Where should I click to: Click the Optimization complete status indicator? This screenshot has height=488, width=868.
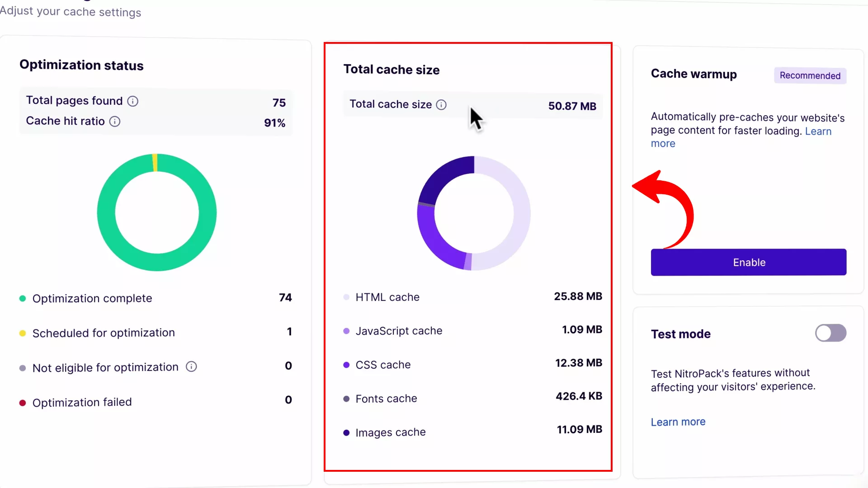pos(22,299)
